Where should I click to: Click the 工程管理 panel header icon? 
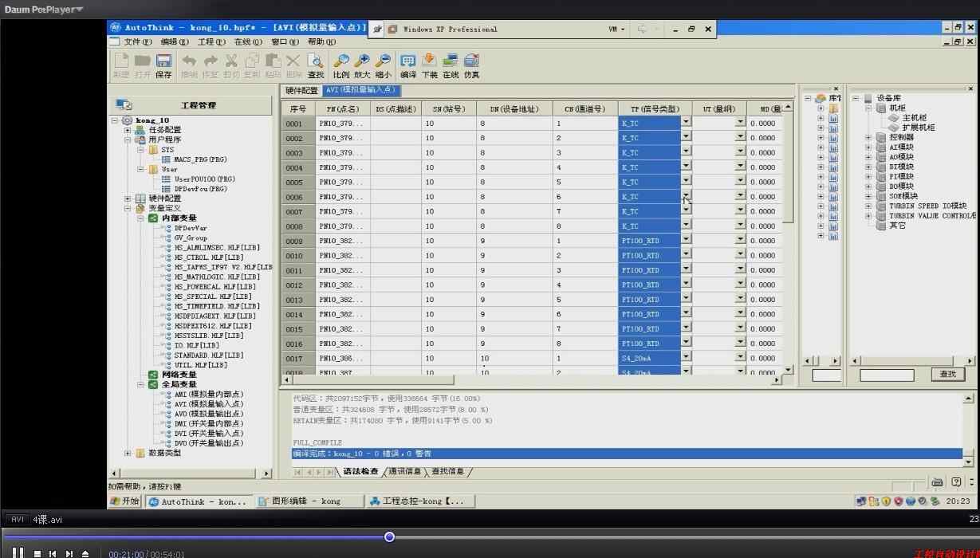coord(124,104)
